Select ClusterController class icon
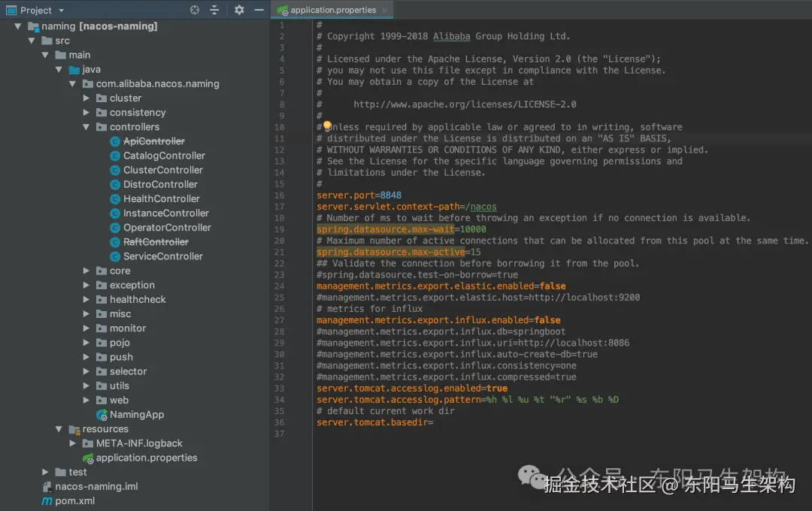This screenshot has width=812, height=511. coord(115,170)
